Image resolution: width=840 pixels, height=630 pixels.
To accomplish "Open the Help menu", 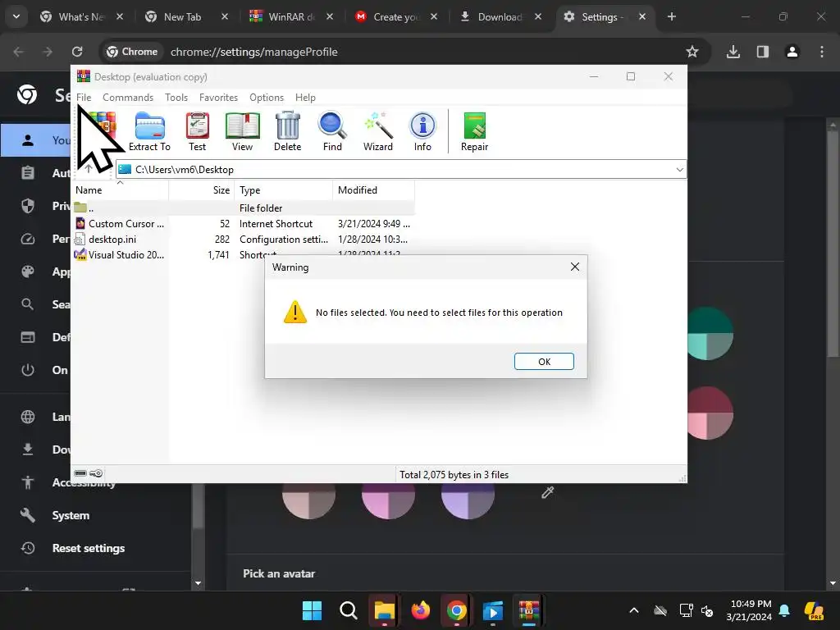I will pyautogui.click(x=305, y=98).
